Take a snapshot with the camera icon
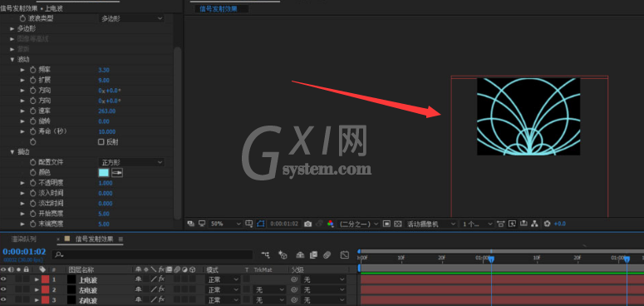 pos(307,224)
